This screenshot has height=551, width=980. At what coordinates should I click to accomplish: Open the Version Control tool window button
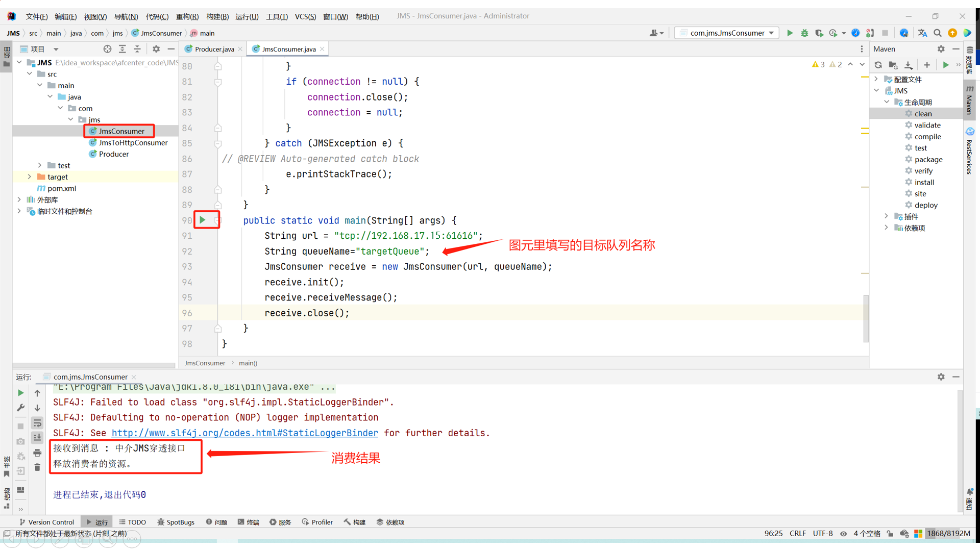point(47,522)
